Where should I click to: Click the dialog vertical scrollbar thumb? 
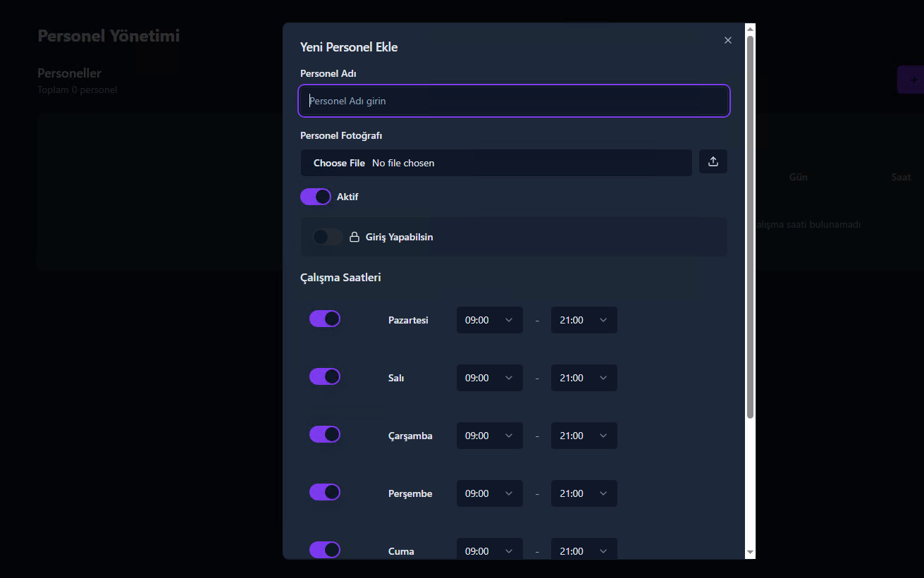(750, 226)
